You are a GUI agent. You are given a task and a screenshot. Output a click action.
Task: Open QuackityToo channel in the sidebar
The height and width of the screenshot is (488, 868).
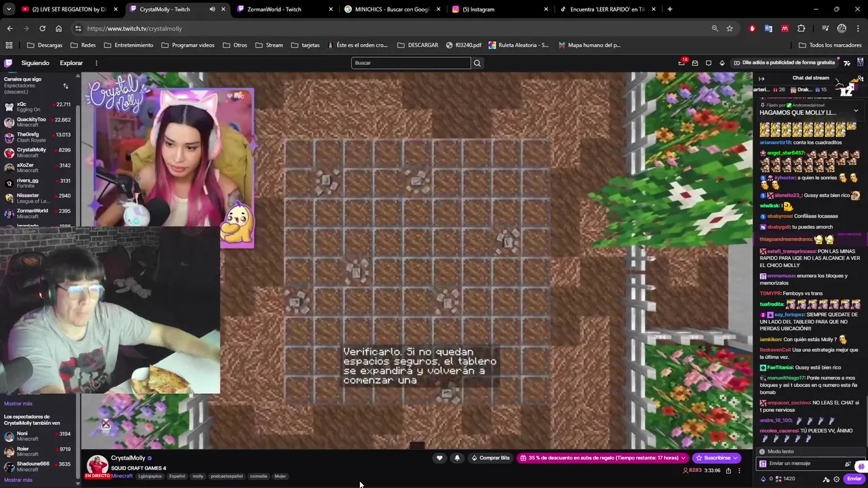tap(37, 122)
